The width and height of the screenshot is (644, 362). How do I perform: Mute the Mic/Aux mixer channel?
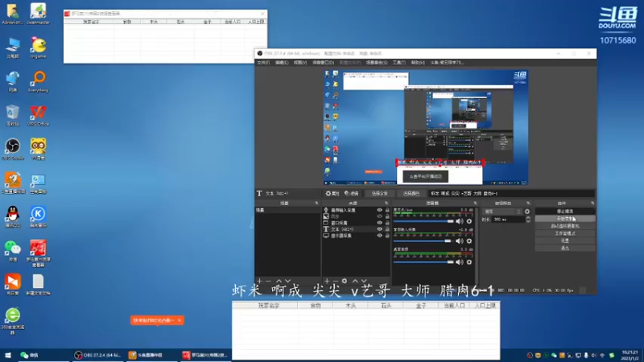[459, 221]
